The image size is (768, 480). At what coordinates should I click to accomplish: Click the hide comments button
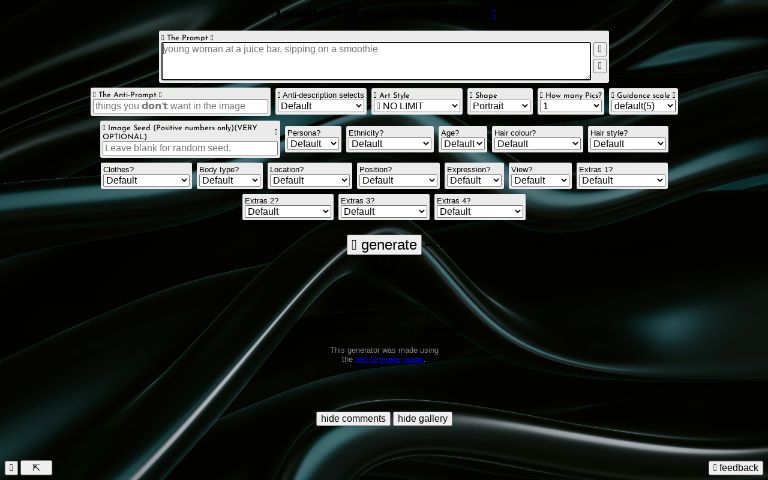[352, 419]
